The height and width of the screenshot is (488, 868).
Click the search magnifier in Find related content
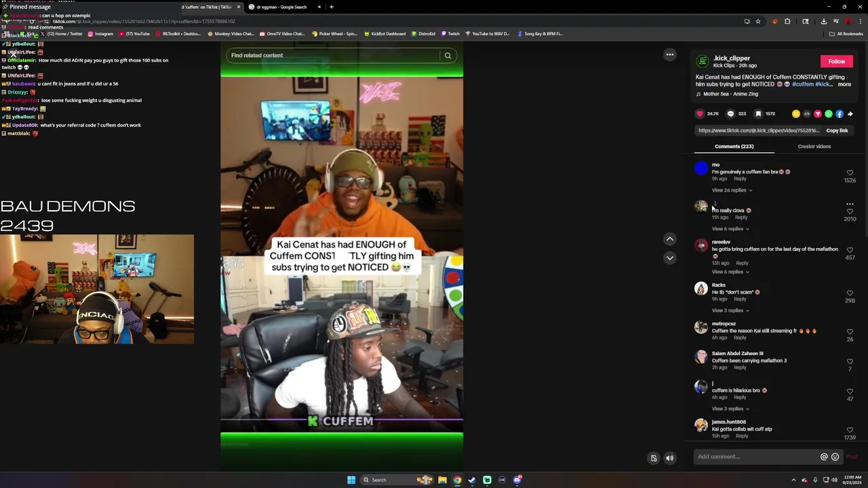[x=448, y=56]
